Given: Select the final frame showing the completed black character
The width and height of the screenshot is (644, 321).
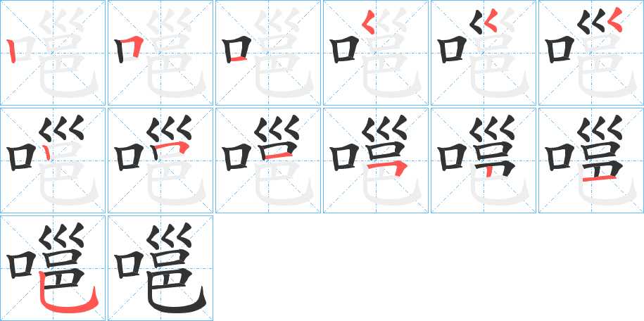Looking at the screenshot, I should (x=160, y=268).
